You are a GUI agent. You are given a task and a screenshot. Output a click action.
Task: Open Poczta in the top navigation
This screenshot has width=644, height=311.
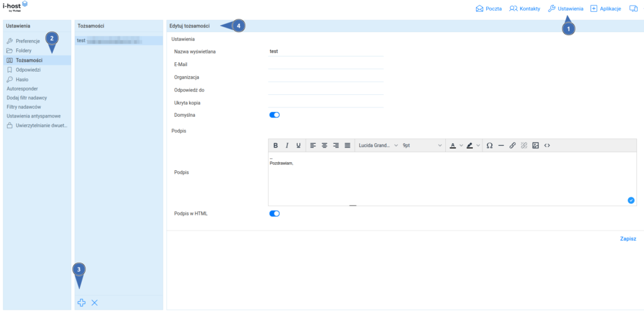[x=489, y=9]
